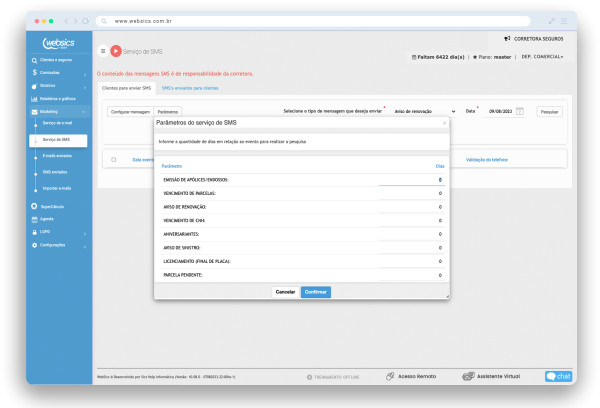Click the Parâmetros button

(168, 112)
